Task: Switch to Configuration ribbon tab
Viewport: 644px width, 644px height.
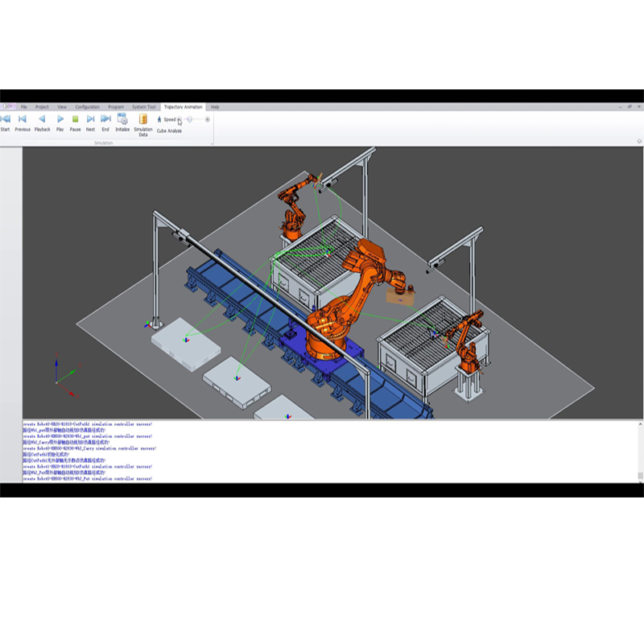Action: click(x=87, y=107)
